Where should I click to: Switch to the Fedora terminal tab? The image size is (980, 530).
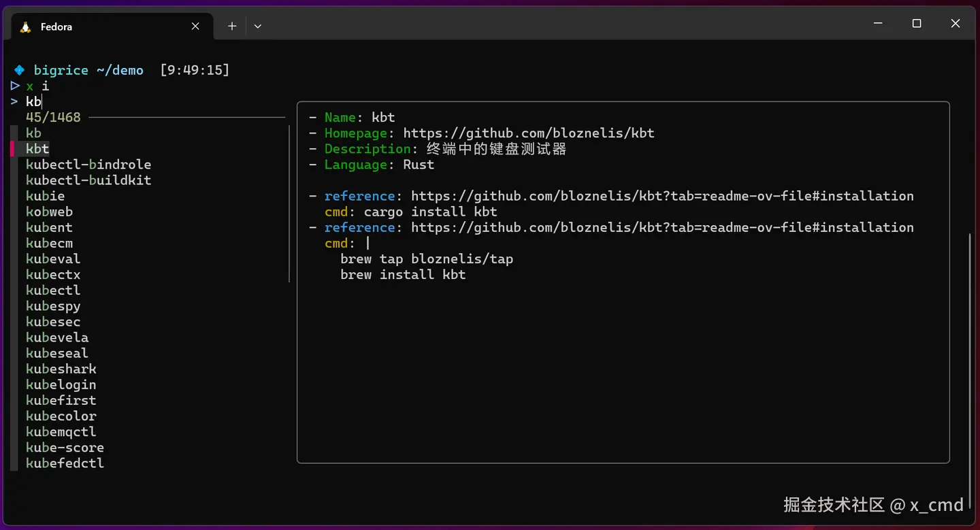point(112,27)
